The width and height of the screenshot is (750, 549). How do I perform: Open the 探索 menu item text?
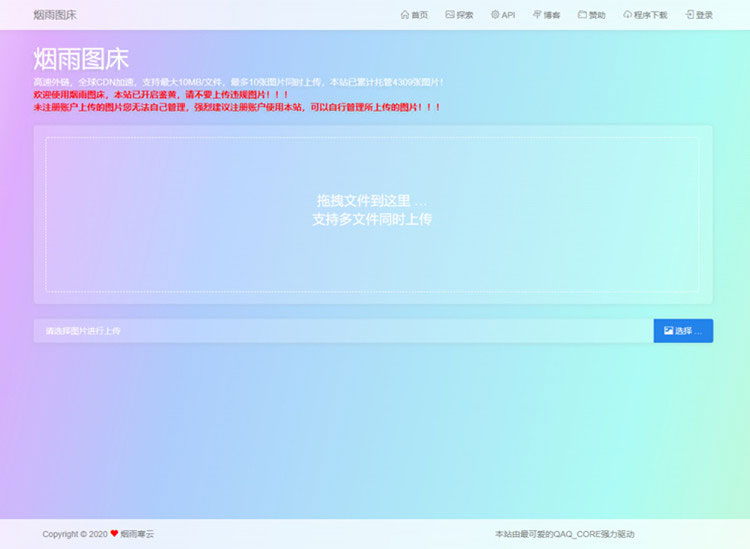pyautogui.click(x=465, y=15)
